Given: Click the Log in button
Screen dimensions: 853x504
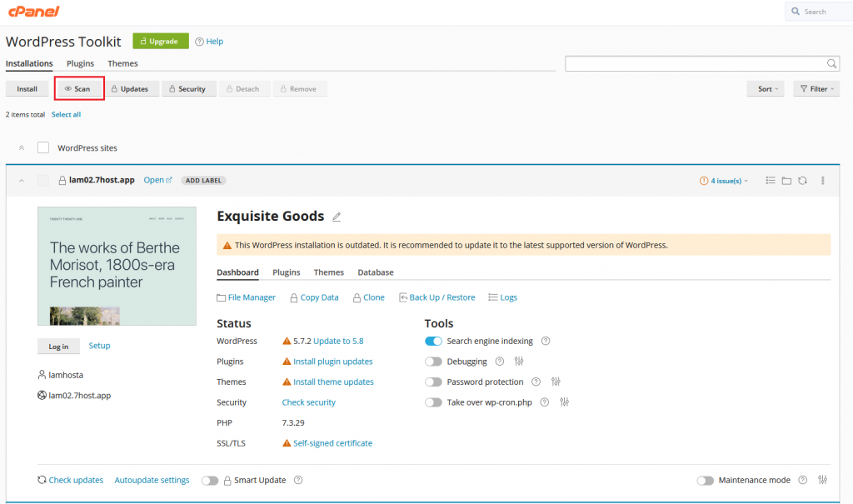Looking at the screenshot, I should coord(59,347).
